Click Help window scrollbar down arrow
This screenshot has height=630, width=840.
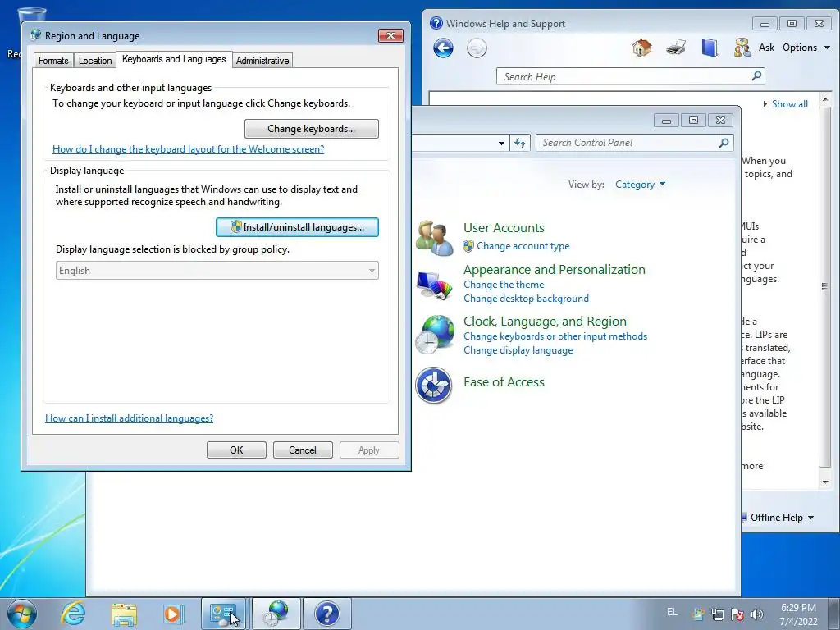825,482
